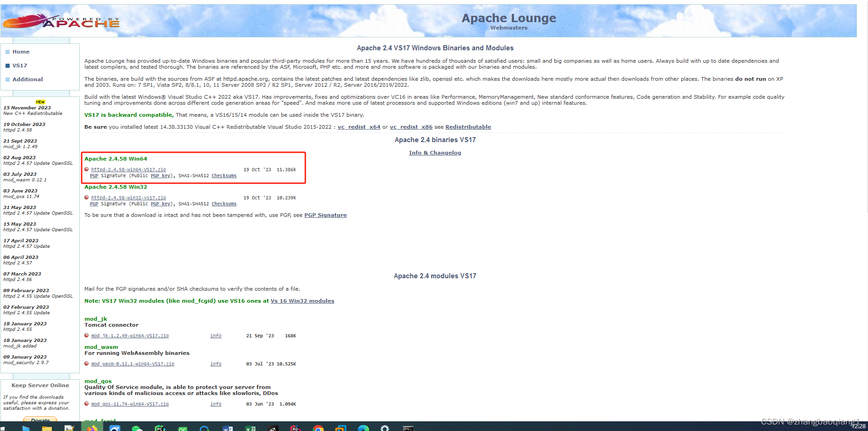
Task: Open the 02 Aug 2023 news entry
Action: point(38,160)
